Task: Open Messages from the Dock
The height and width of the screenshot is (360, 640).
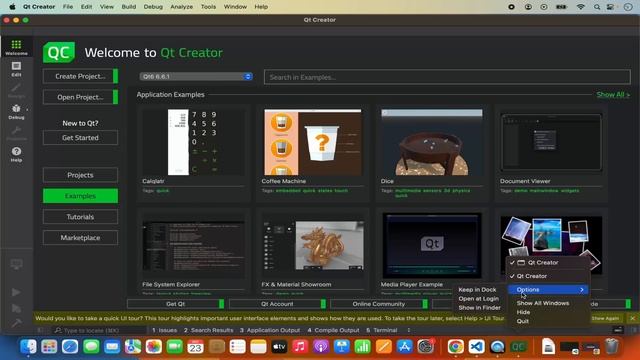Action: (91, 347)
